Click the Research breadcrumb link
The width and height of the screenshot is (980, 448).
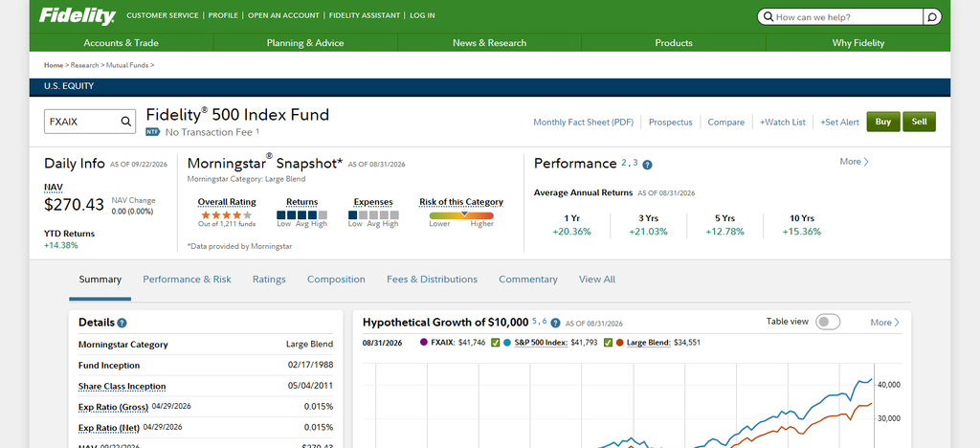coord(84,65)
